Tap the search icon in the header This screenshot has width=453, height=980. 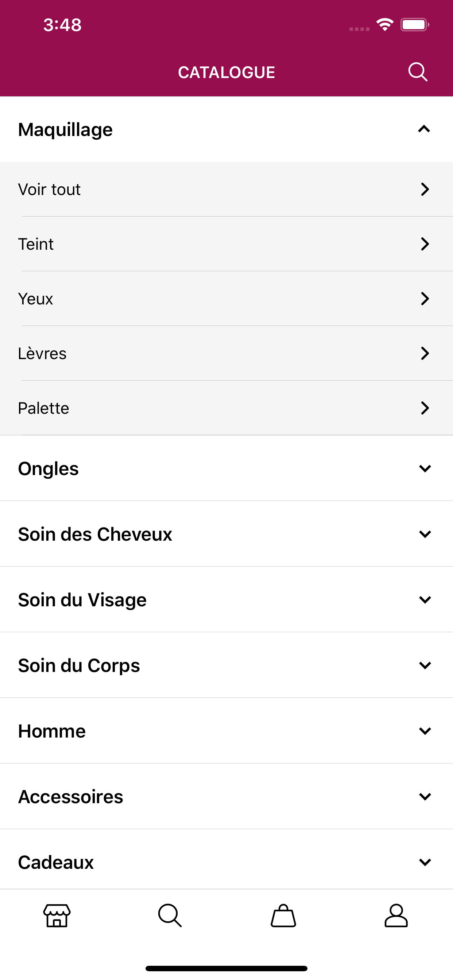point(418,72)
